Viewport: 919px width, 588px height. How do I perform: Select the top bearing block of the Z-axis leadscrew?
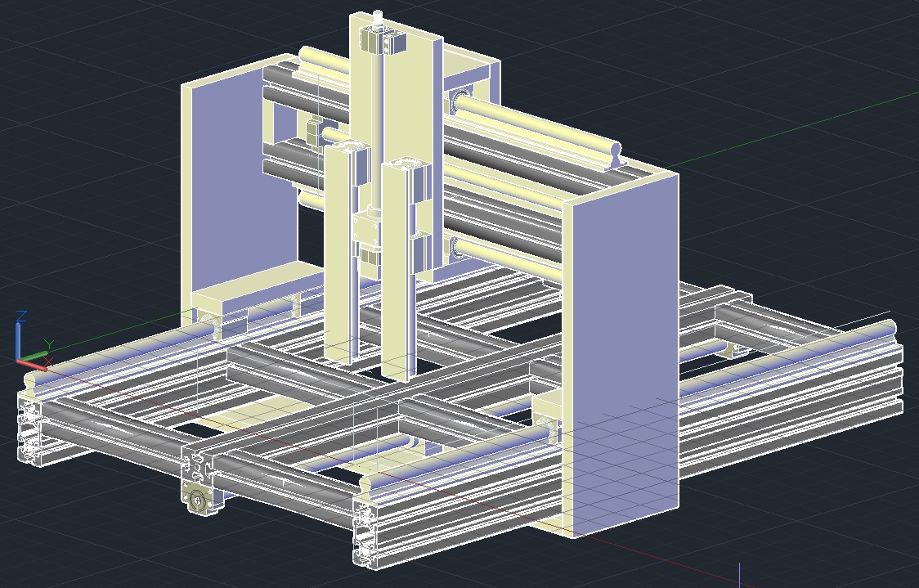click(388, 41)
